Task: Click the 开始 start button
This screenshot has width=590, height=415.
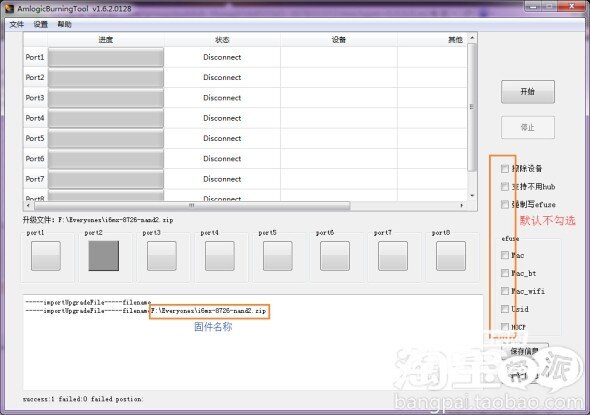Action: tap(528, 91)
